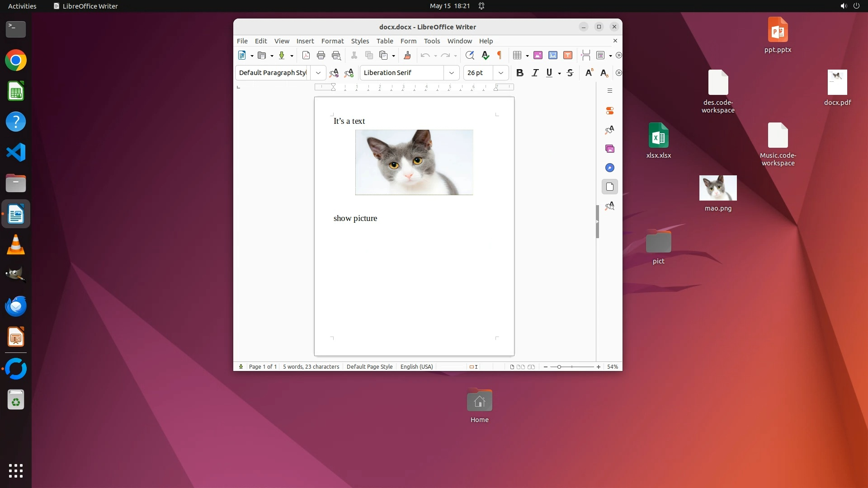Viewport: 868px width, 488px height.
Task: Open Find and Replace tool
Action: (x=470, y=55)
